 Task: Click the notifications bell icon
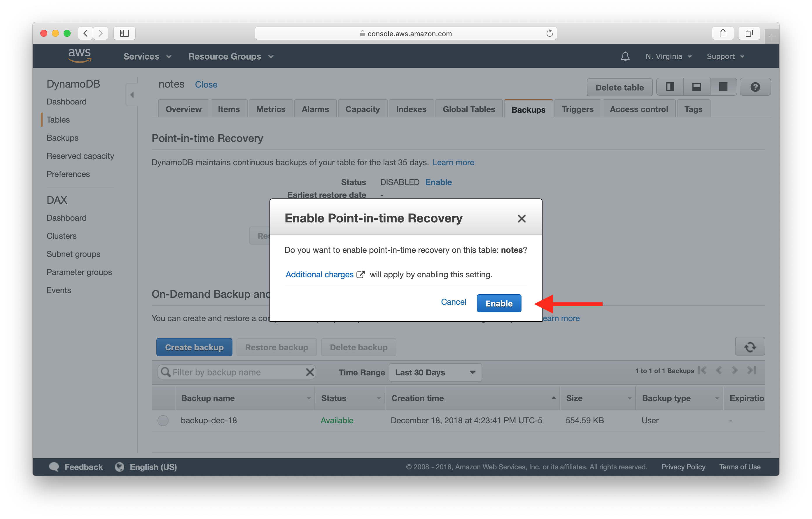click(x=625, y=56)
